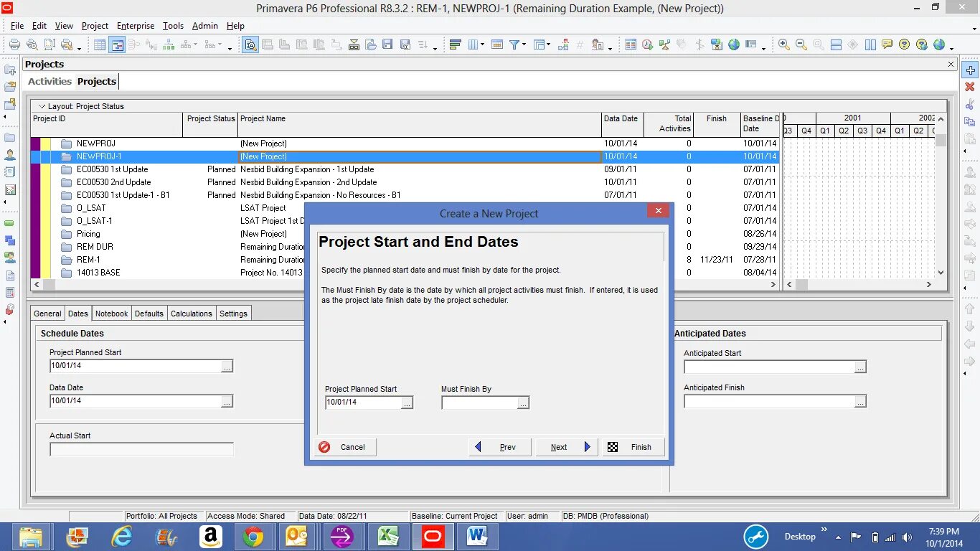Open the Columns settings icon
This screenshot has width=980, height=551.
[473, 44]
